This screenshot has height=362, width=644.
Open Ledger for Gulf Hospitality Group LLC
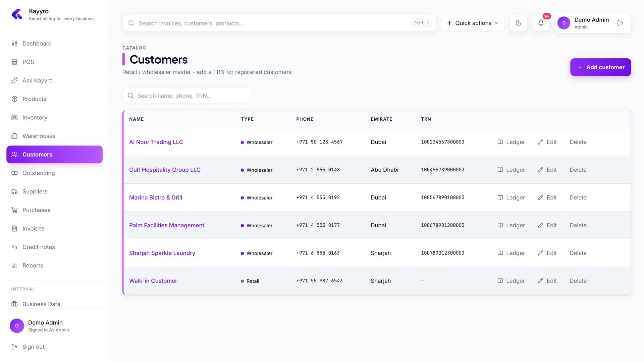[x=511, y=170]
